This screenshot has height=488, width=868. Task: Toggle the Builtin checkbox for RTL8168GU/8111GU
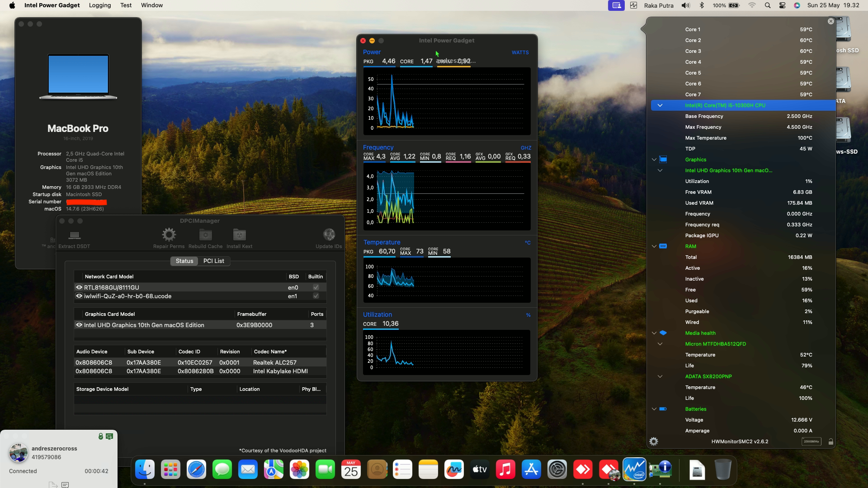pyautogui.click(x=315, y=287)
